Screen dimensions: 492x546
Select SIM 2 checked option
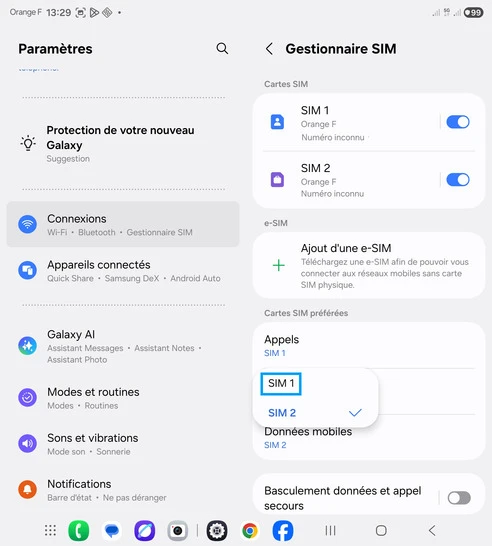[315, 413]
